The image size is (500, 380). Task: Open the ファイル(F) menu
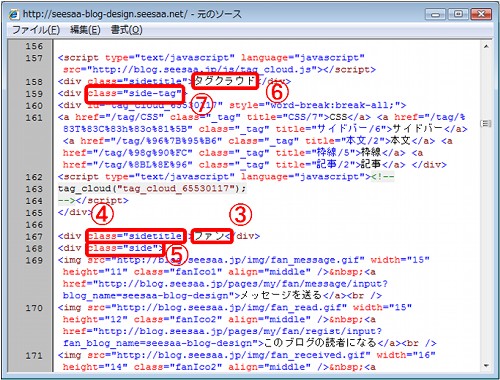pyautogui.click(x=36, y=30)
